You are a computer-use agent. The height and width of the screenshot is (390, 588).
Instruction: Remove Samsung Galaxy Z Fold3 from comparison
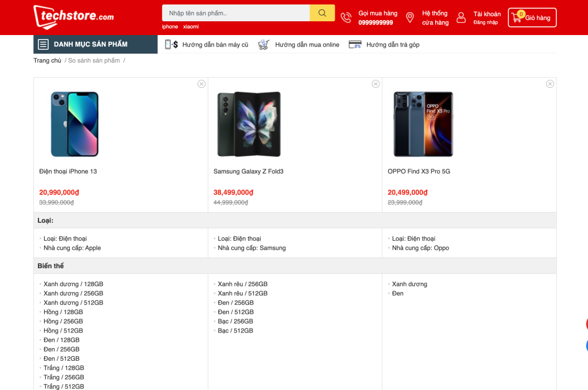[376, 84]
